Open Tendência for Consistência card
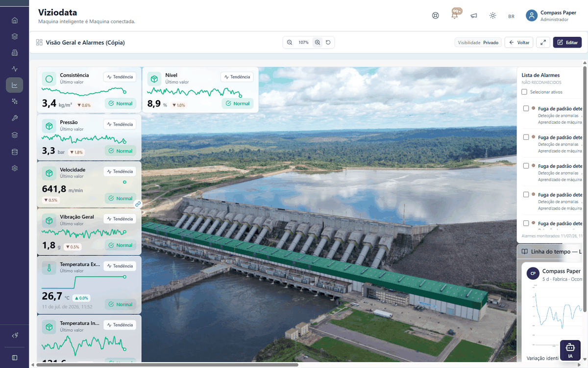 (120, 77)
